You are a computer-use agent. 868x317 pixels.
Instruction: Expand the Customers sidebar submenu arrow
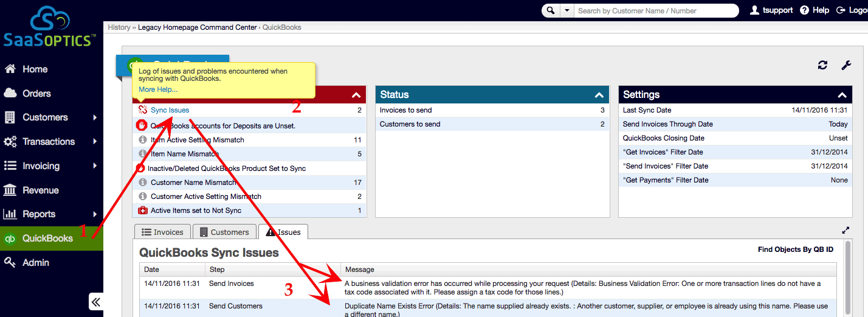coord(95,117)
